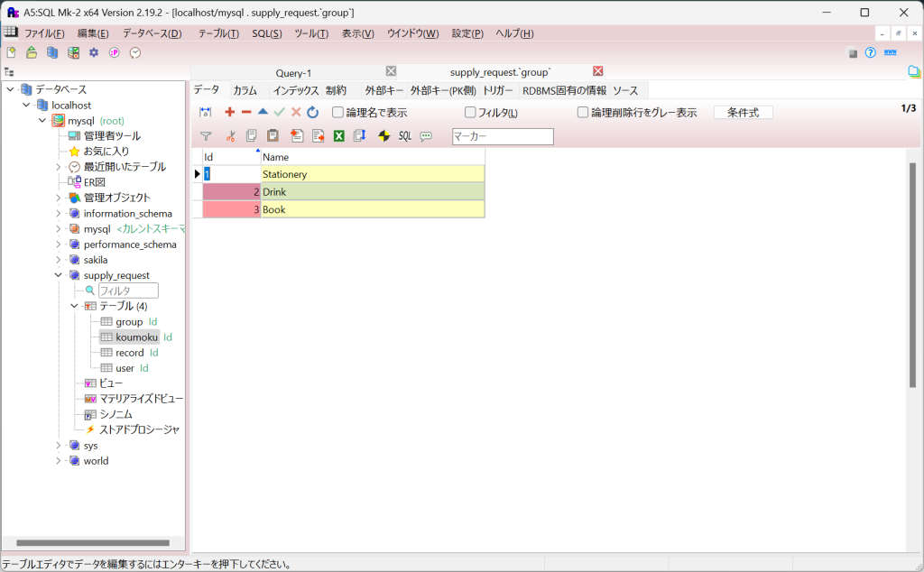Click the blue gear icon in top toolbar
Image resolution: width=924 pixels, height=572 pixels.
point(93,52)
